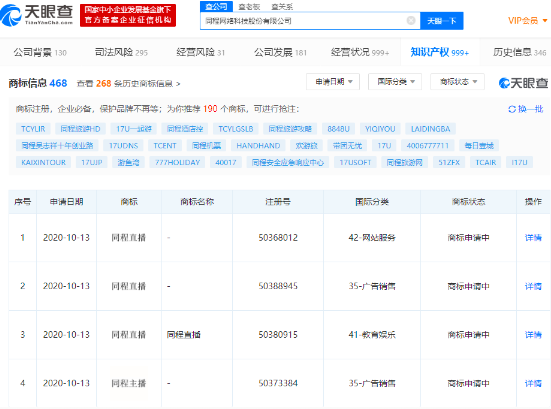The image size is (551, 409).
Task: Click the I17U trademark tag
Action: pyautogui.click(x=519, y=162)
